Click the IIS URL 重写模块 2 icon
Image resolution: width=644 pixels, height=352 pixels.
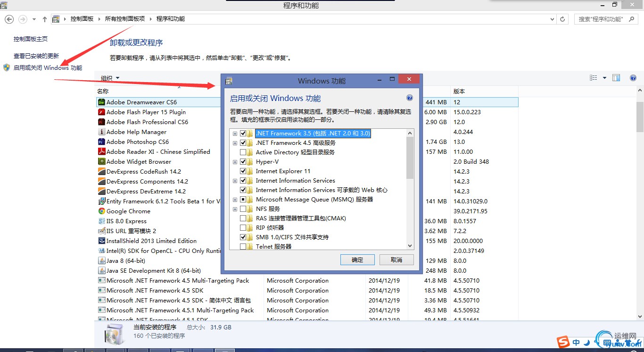pyautogui.click(x=101, y=231)
